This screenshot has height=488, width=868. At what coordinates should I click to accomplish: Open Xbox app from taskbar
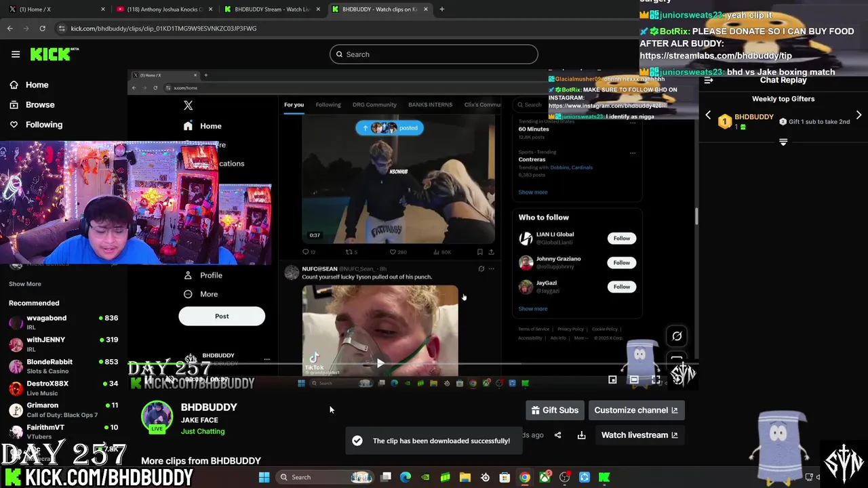click(545, 477)
